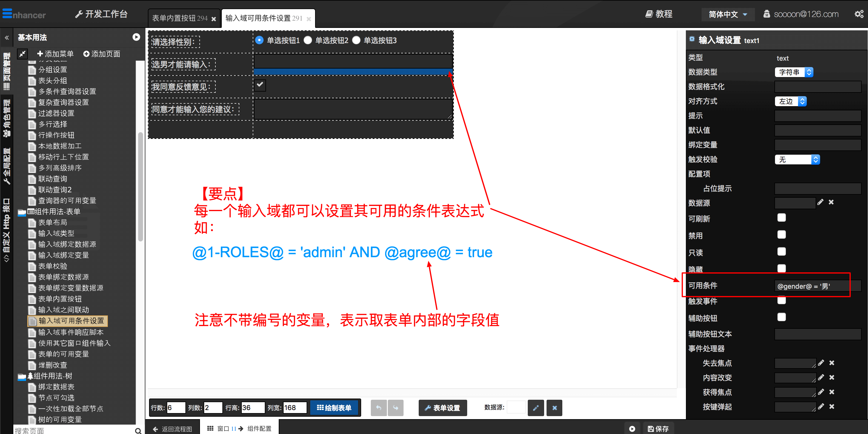This screenshot has width=868, height=434.
Task: Click the undo arrow button
Action: click(378, 408)
